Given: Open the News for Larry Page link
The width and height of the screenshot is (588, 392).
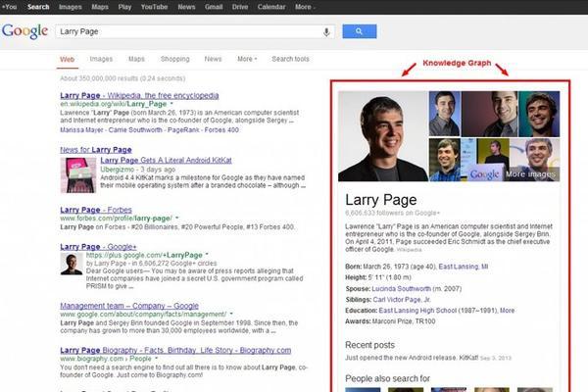Looking at the screenshot, I should tap(96, 150).
